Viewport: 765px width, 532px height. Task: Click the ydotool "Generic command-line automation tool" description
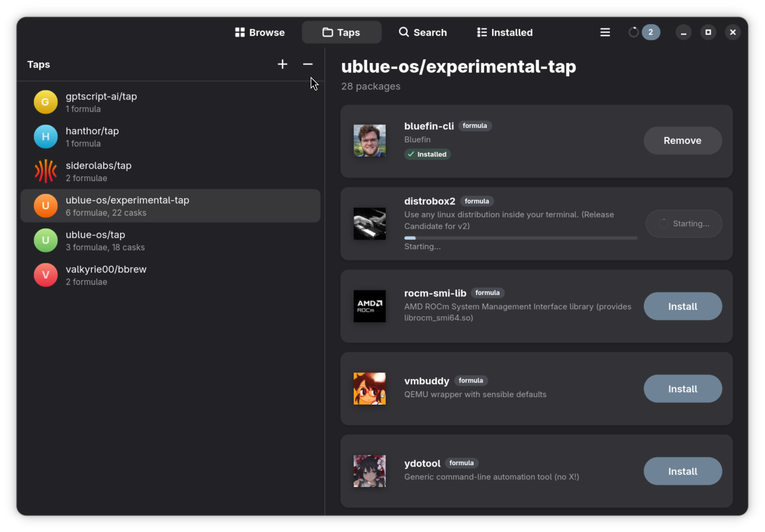tap(492, 477)
